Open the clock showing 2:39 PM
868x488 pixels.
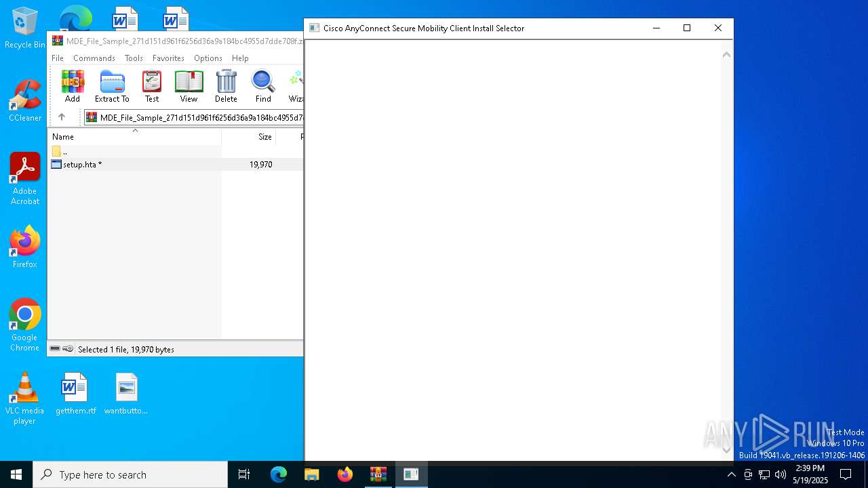(x=810, y=474)
